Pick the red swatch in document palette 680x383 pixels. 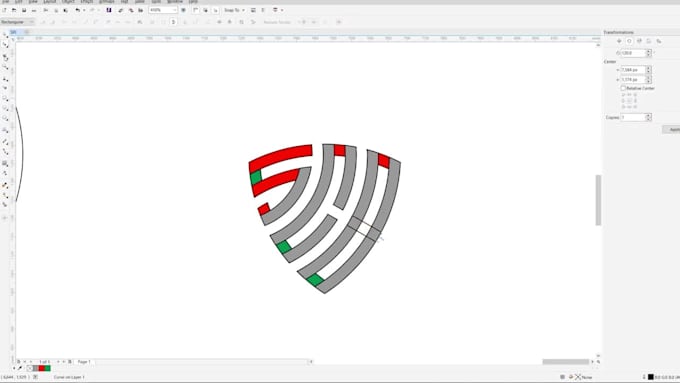click(42, 368)
